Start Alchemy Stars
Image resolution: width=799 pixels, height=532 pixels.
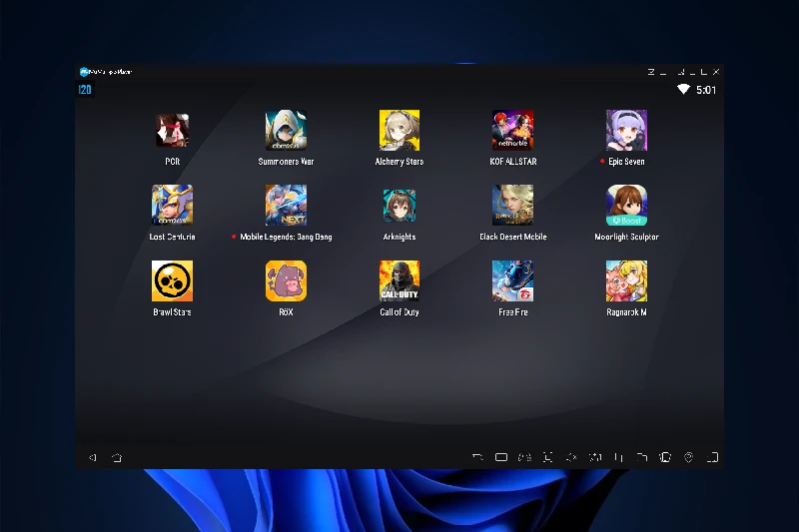pyautogui.click(x=399, y=131)
